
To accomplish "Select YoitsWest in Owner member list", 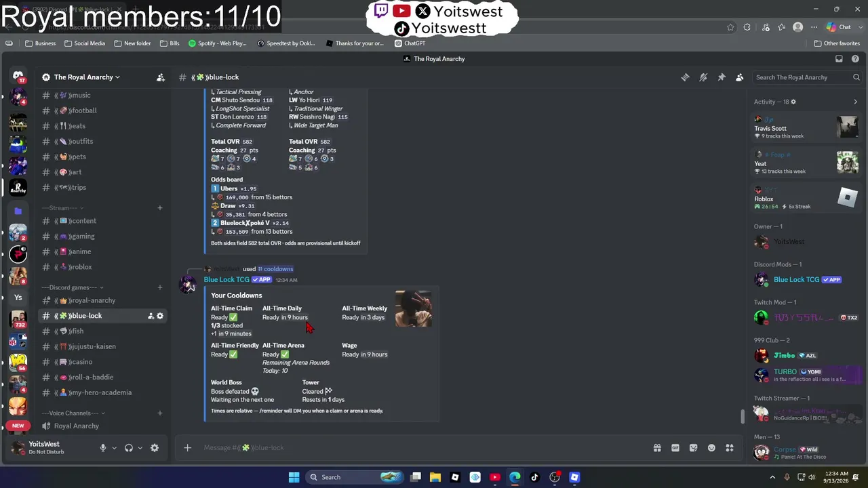I will (x=806, y=242).
